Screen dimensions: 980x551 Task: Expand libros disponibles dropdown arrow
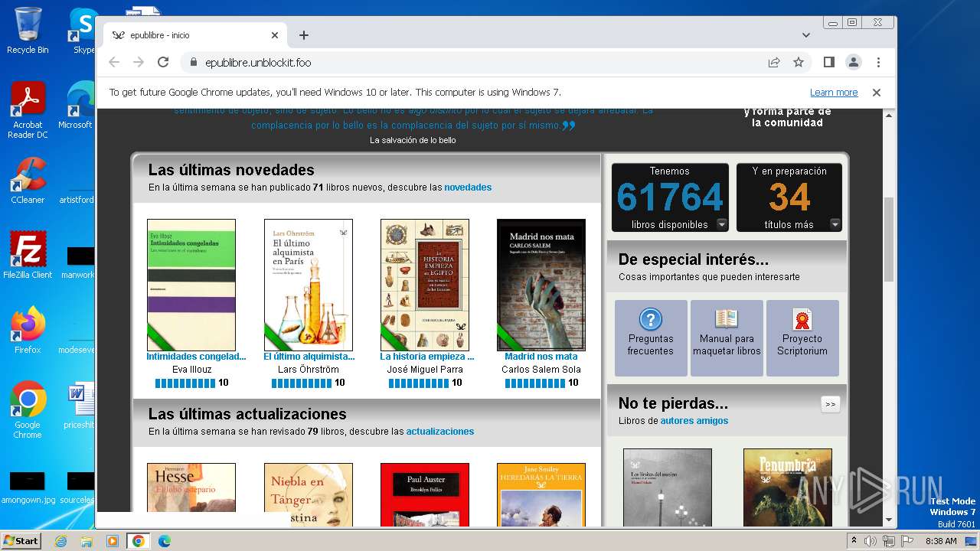(721, 224)
